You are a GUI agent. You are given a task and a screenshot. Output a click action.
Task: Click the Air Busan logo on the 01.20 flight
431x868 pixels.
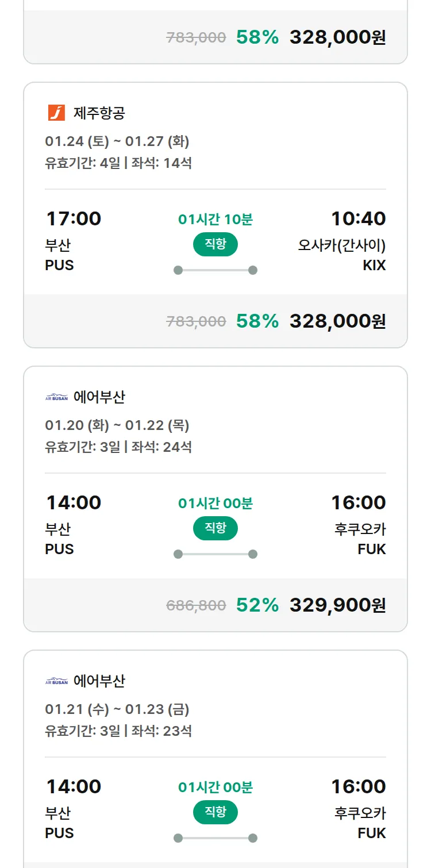(x=56, y=397)
